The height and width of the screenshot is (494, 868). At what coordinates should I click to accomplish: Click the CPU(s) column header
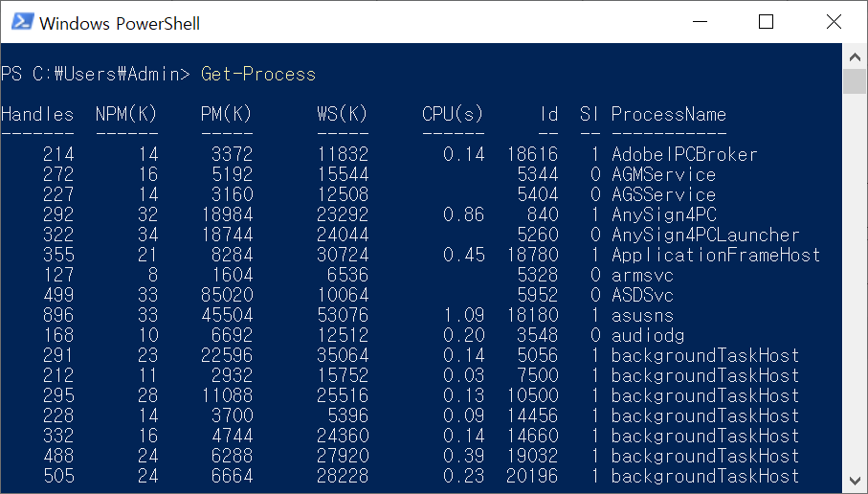click(x=453, y=115)
